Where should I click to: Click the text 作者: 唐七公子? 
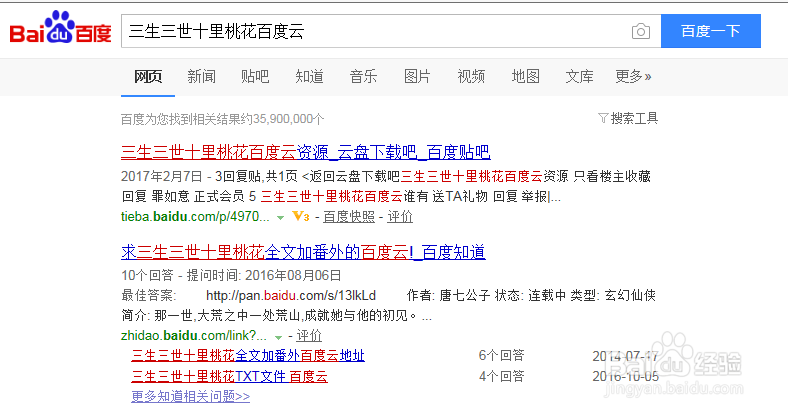448,295
